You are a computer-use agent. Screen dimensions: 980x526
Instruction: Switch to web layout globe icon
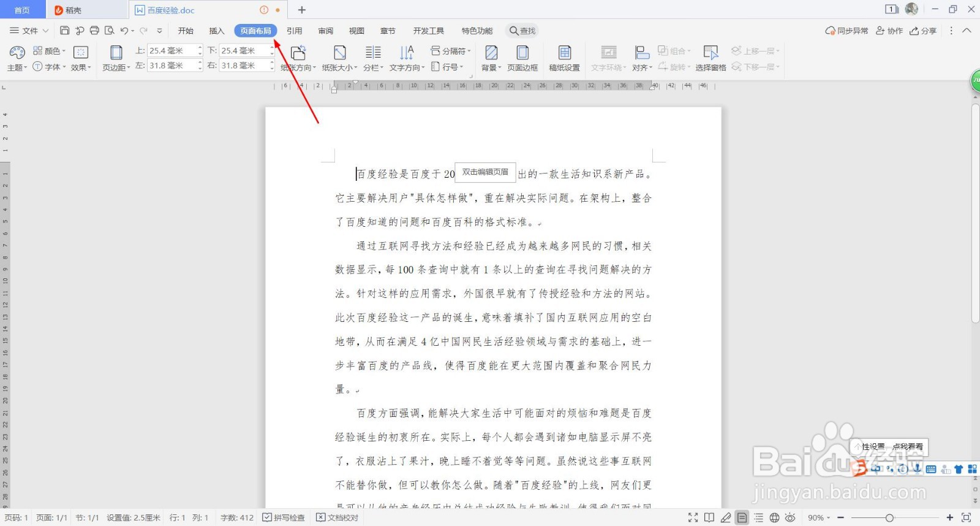click(x=774, y=518)
